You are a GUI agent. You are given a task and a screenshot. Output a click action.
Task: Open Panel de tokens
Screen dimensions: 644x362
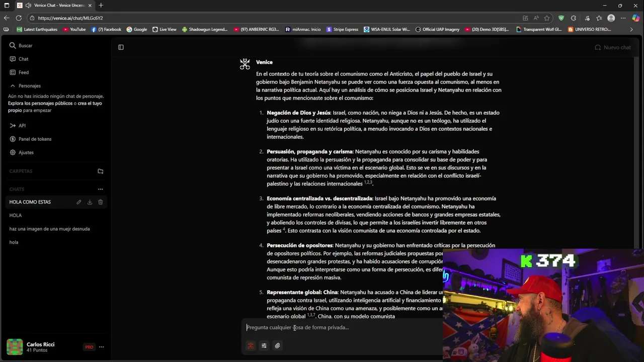30,139
